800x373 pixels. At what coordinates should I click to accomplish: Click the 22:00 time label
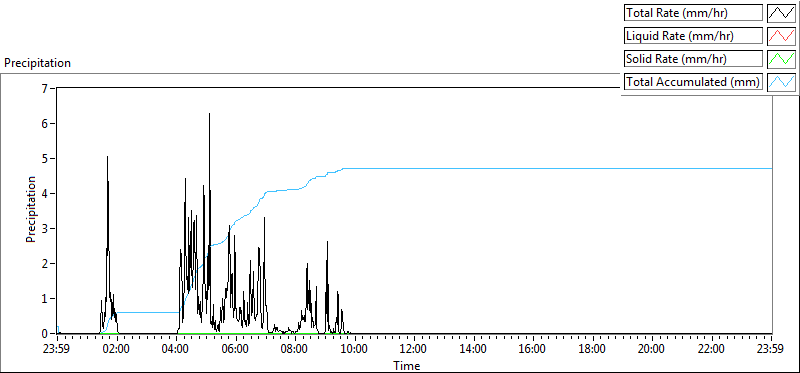coord(712,350)
